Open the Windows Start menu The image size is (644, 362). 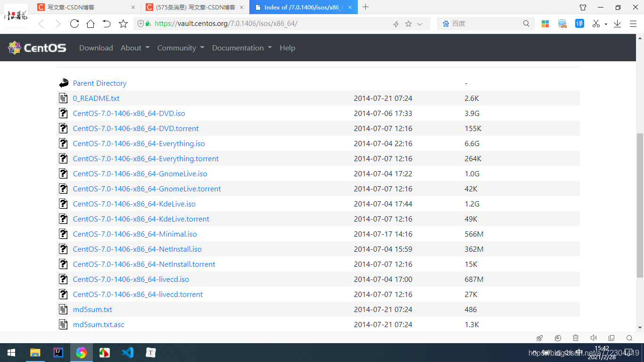click(11, 353)
